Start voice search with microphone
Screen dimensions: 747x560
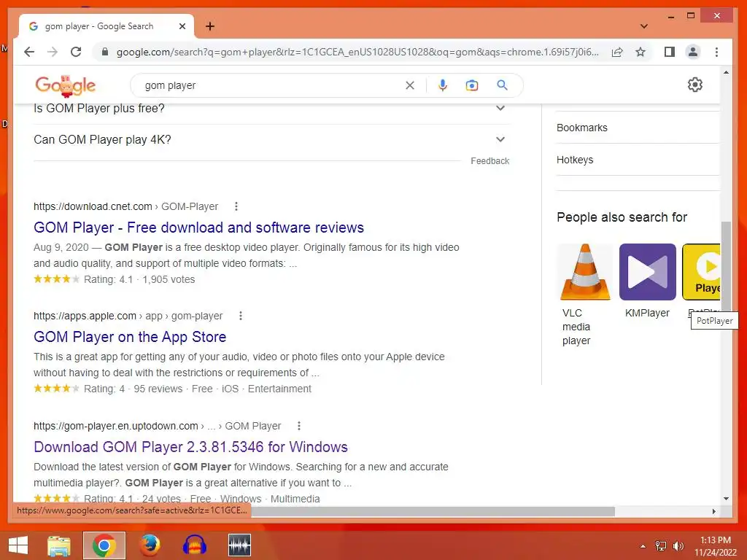click(x=443, y=85)
